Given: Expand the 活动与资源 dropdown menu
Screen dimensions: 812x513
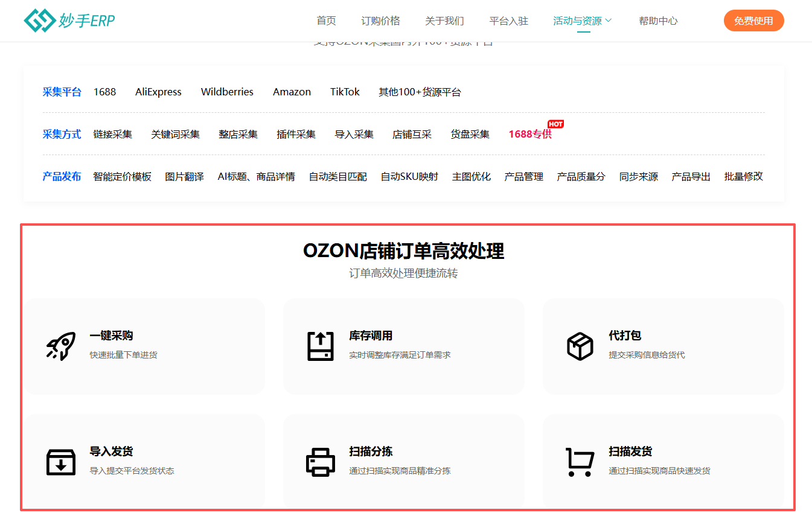Looking at the screenshot, I should click(x=581, y=20).
